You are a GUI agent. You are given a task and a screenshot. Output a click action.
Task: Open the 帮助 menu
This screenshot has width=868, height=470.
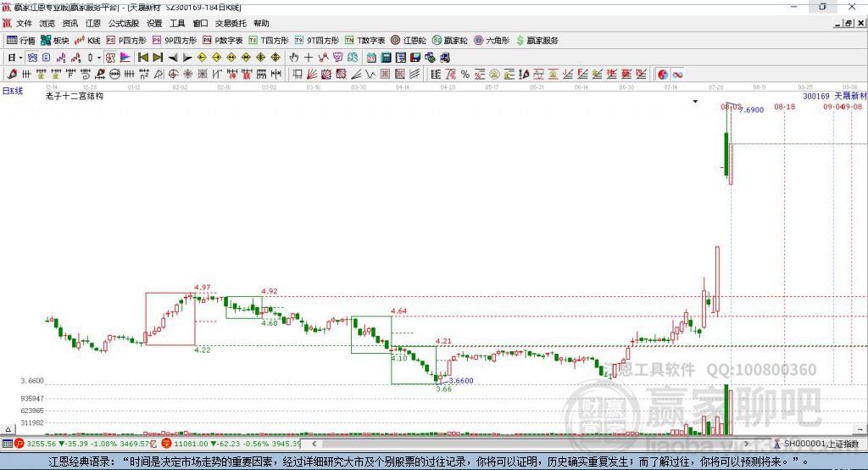[261, 23]
